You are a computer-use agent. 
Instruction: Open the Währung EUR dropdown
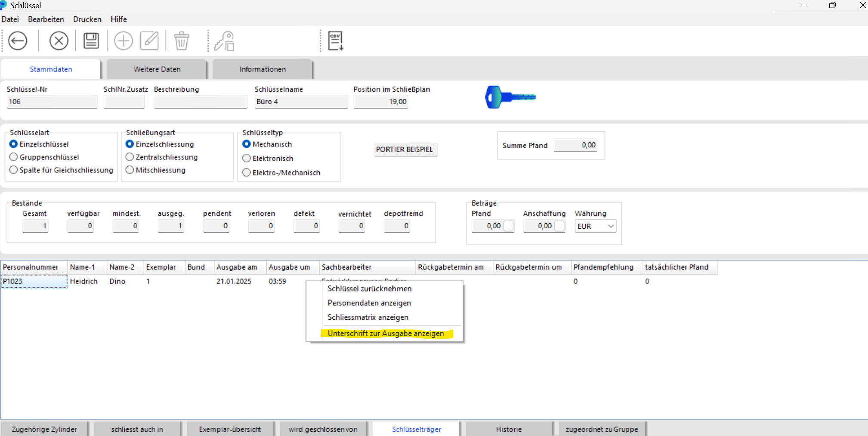[596, 226]
